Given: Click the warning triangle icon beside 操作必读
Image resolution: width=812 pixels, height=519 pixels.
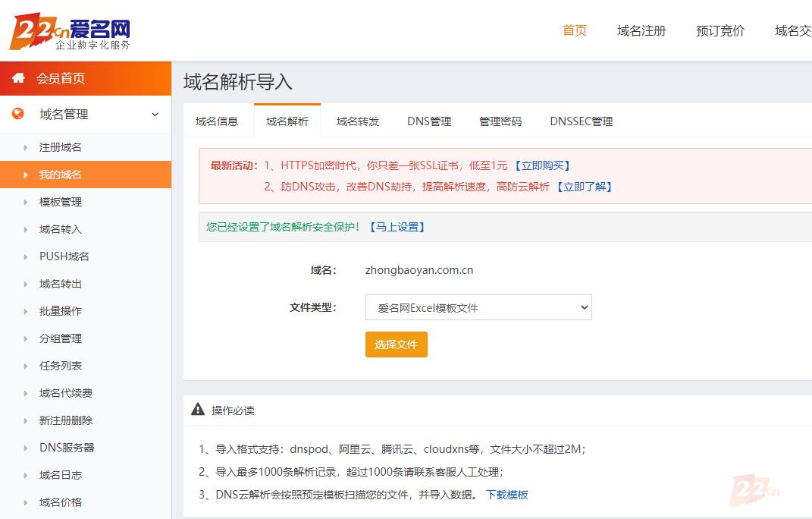Looking at the screenshot, I should pyautogui.click(x=198, y=410).
